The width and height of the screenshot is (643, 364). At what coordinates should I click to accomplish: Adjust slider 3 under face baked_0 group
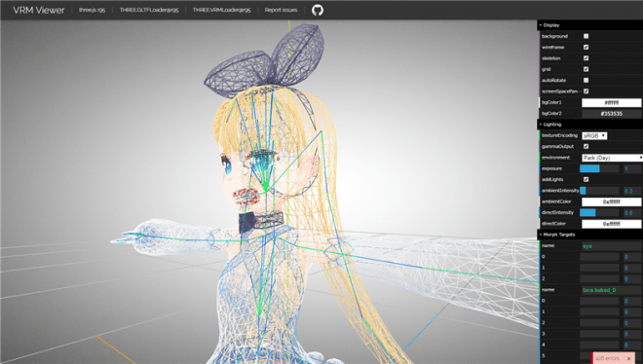click(x=599, y=334)
